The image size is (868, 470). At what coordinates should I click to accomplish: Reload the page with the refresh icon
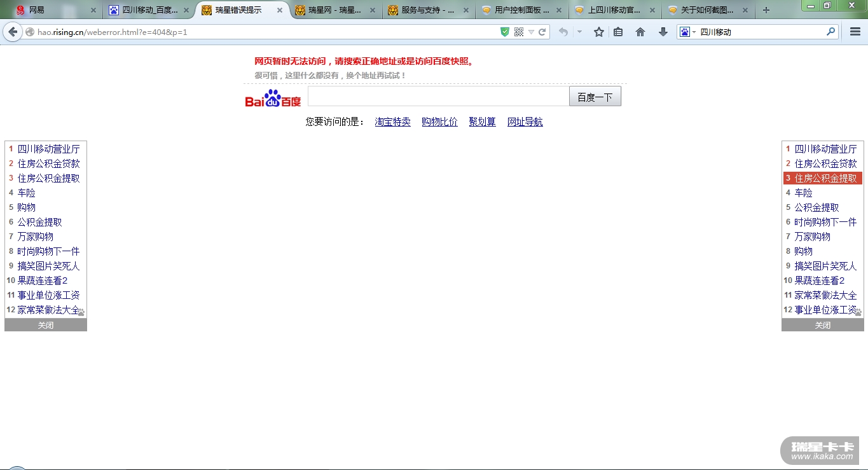(x=542, y=32)
